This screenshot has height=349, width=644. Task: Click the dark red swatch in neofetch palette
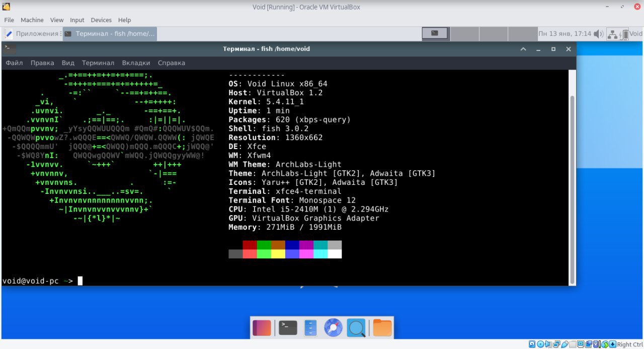[250, 245]
